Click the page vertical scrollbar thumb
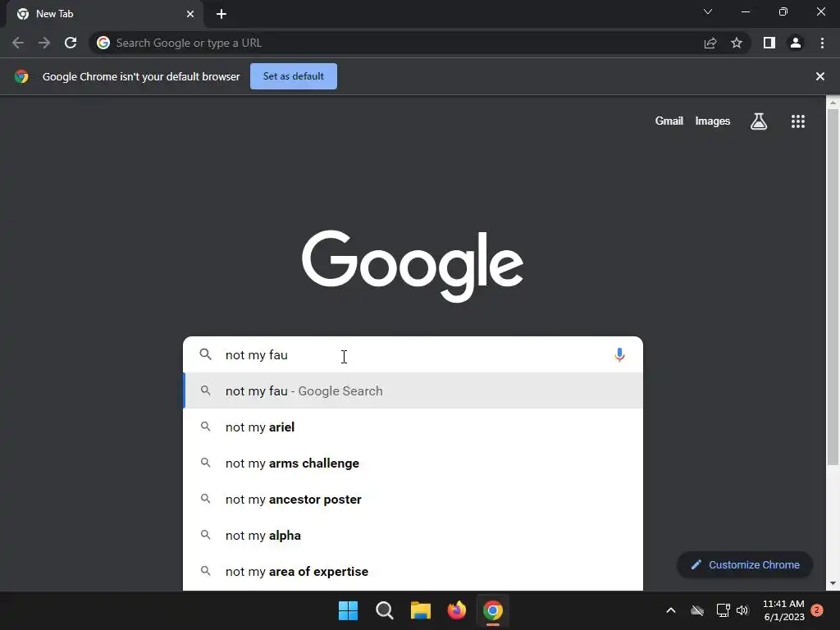 coord(833,286)
